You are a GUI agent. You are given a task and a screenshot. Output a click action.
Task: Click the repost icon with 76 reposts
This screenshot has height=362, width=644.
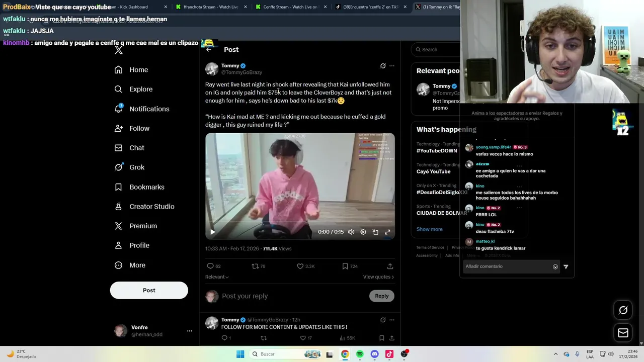click(x=255, y=266)
